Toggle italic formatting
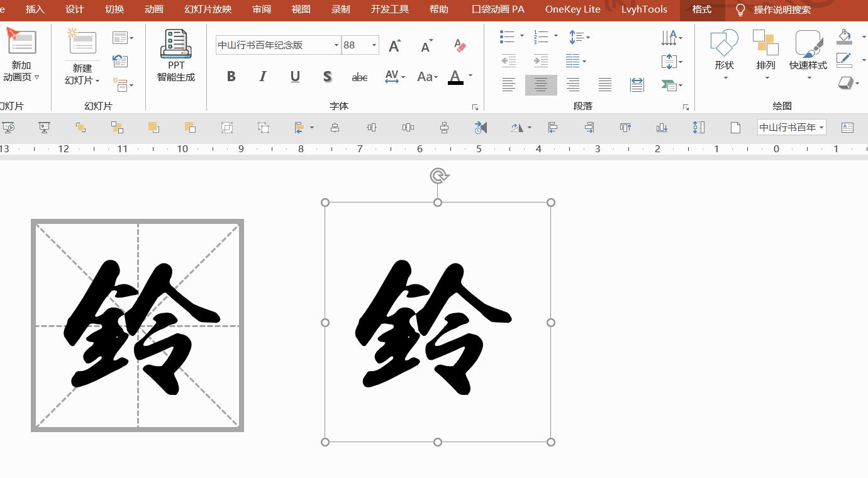The height and width of the screenshot is (478, 868). [262, 76]
